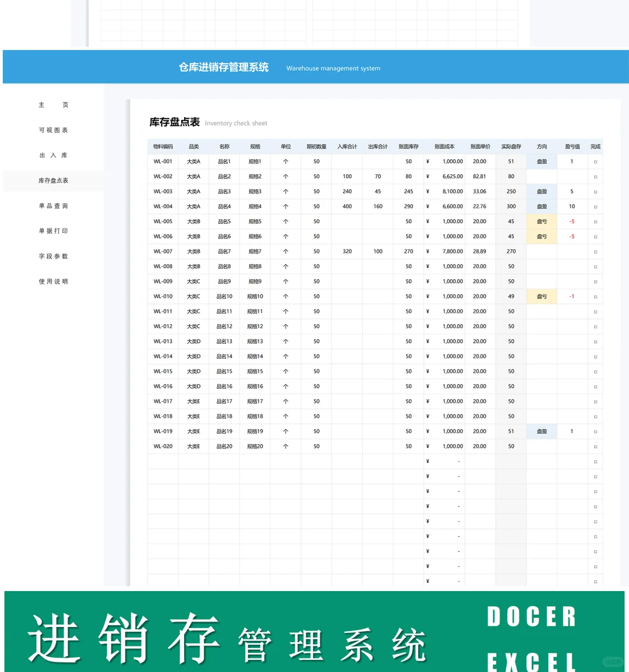Tick the 完成 checkbox for row WL-010
The height and width of the screenshot is (672, 629).
595,297
